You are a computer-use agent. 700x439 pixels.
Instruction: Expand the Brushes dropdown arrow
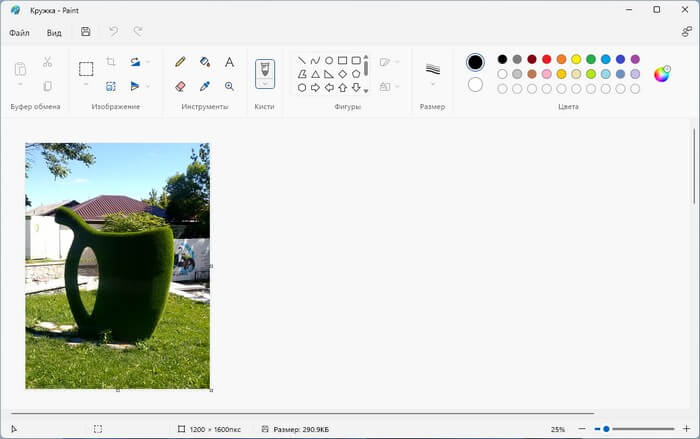(x=265, y=84)
